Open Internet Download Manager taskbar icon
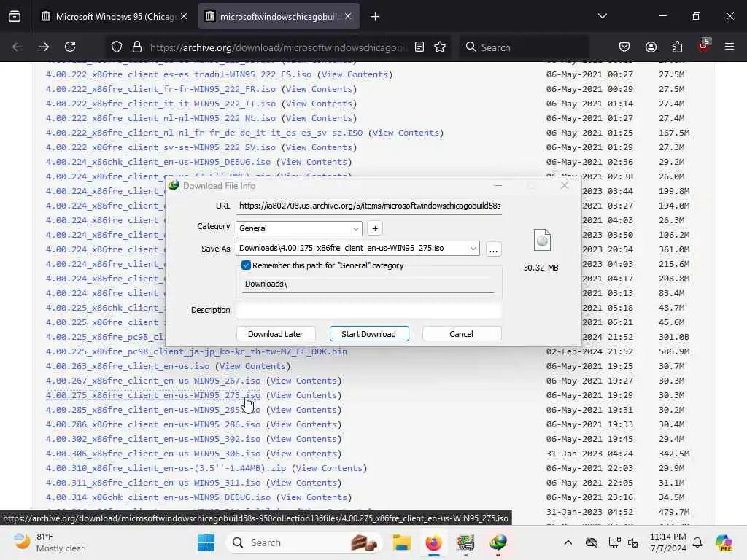This screenshot has width=747, height=560. (498, 542)
